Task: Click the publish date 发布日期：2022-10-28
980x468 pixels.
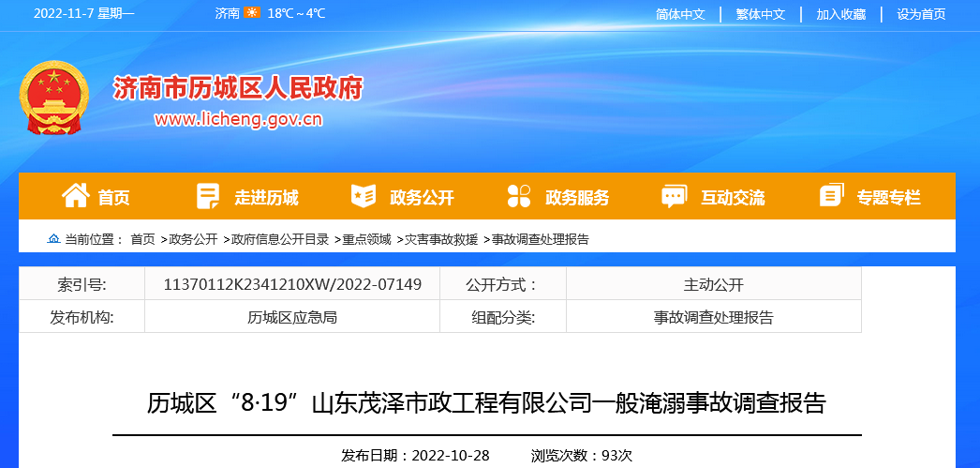Action: pos(415,456)
